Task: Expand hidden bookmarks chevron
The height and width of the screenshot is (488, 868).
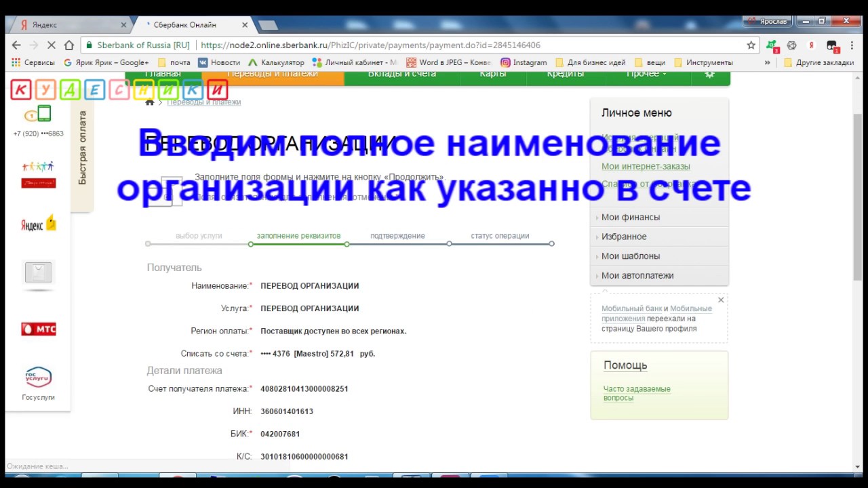Action: pyautogui.click(x=768, y=62)
